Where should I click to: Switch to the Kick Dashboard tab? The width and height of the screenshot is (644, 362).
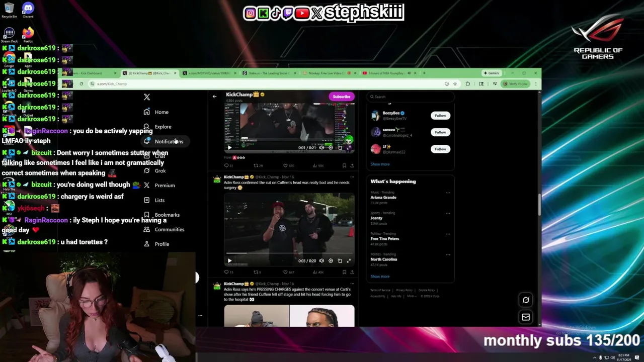coord(89,73)
